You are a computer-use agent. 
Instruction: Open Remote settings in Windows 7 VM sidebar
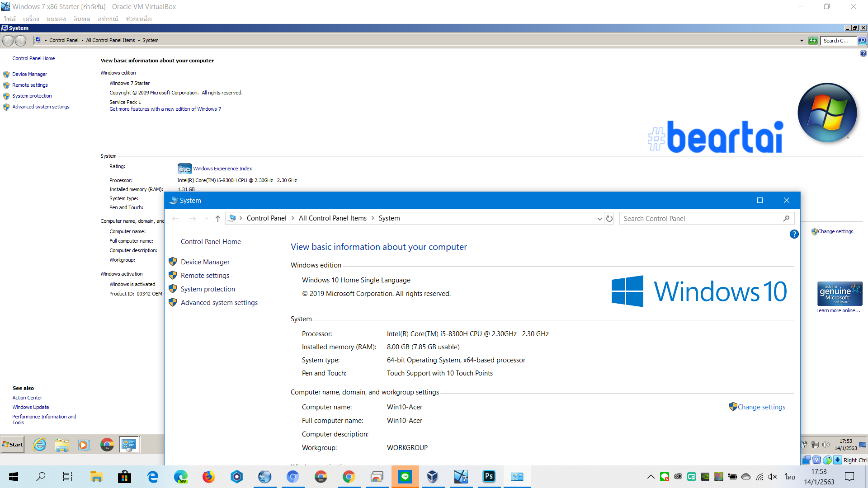pos(30,85)
